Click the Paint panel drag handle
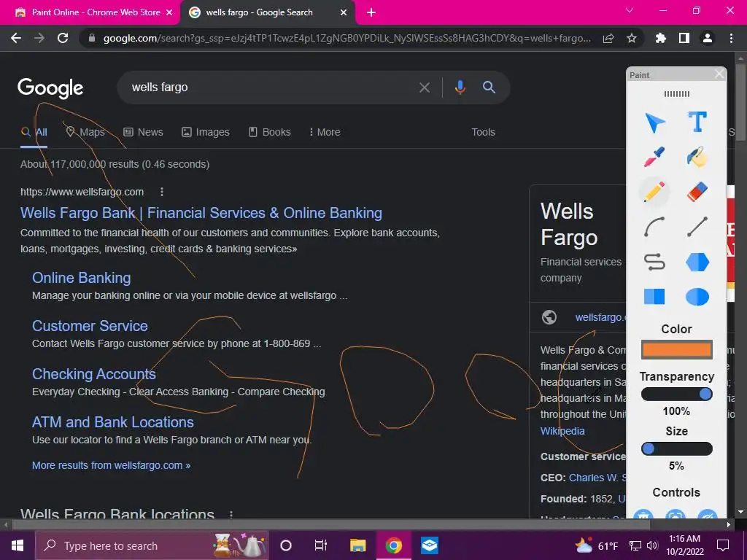747x560 pixels. coord(677,94)
